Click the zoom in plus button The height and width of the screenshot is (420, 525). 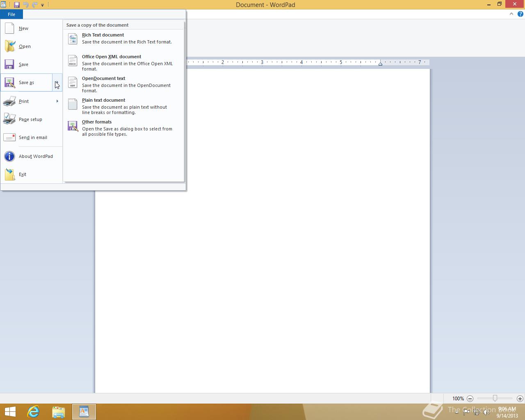(520, 398)
